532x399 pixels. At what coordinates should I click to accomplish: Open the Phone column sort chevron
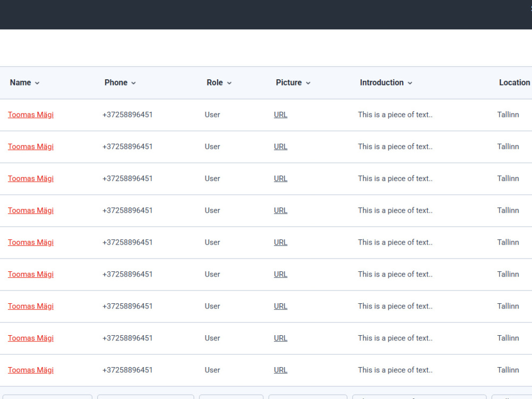click(134, 83)
